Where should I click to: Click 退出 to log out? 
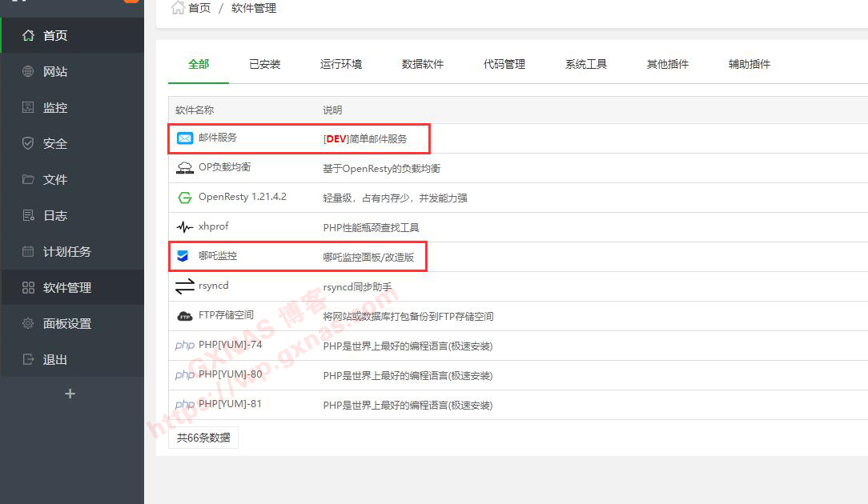(55, 360)
